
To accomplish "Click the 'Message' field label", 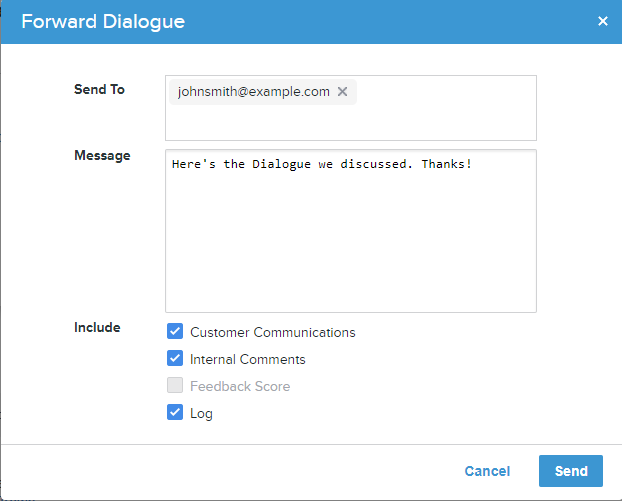I will (102, 155).
